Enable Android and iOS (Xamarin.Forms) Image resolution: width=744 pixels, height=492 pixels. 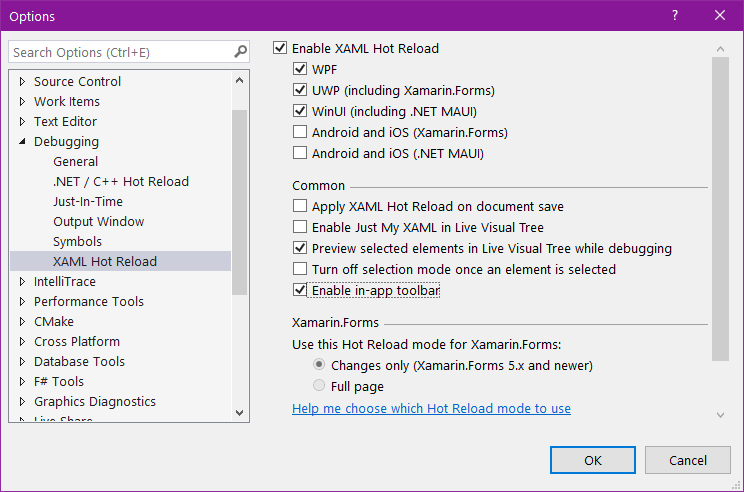point(300,132)
